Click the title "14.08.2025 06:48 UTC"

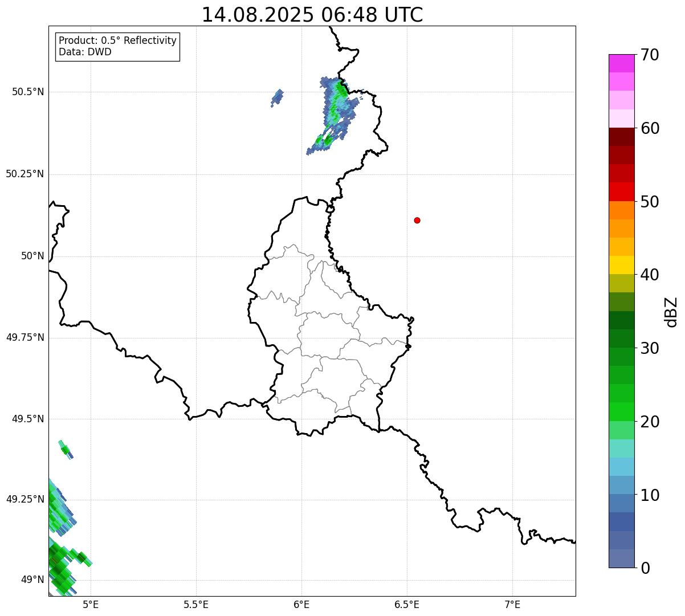[312, 15]
